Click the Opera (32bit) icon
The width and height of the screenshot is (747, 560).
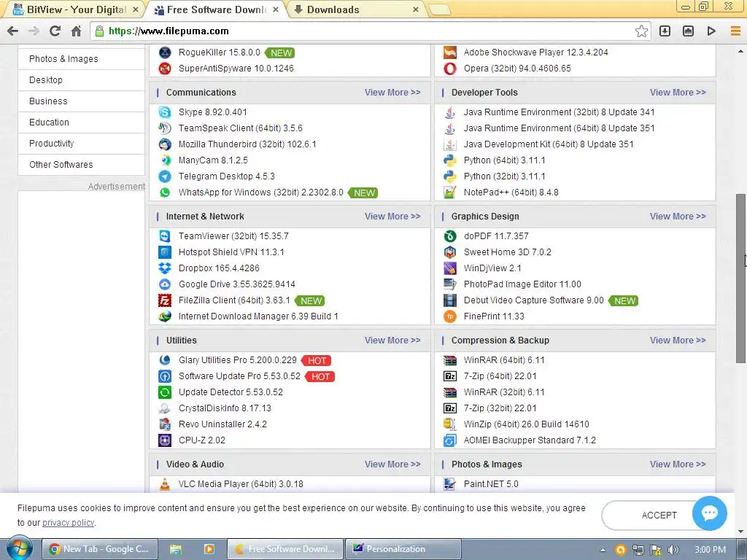click(x=449, y=69)
